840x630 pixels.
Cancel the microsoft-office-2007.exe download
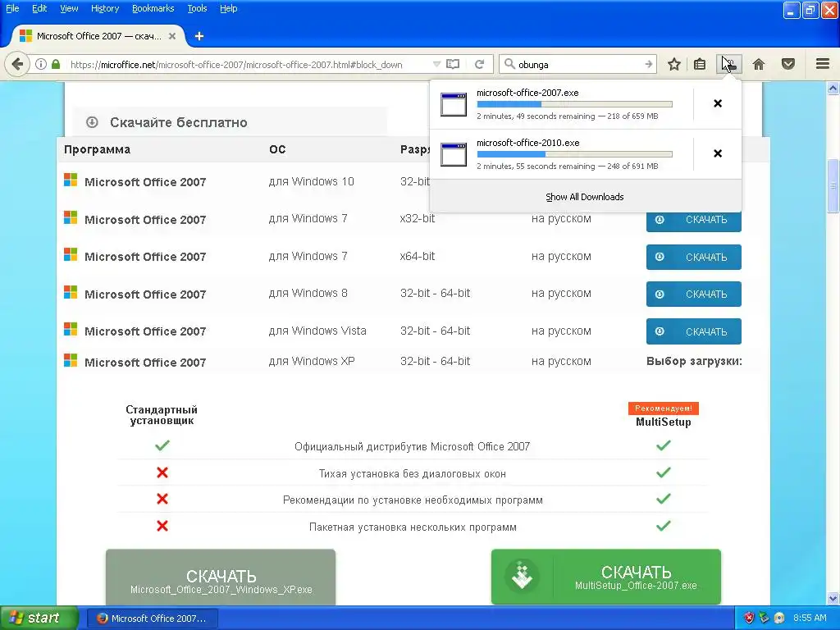pos(718,103)
